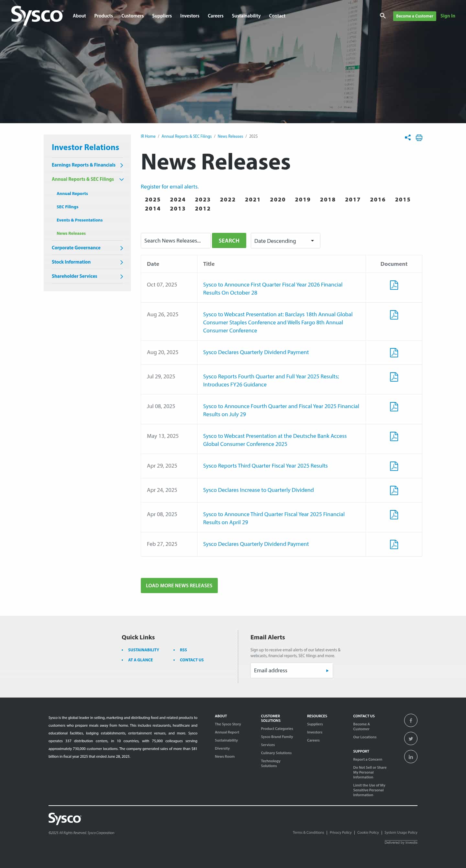Screen dimensions: 466x868
Task: Focus the Search News Releases input field
Action: [176, 241]
